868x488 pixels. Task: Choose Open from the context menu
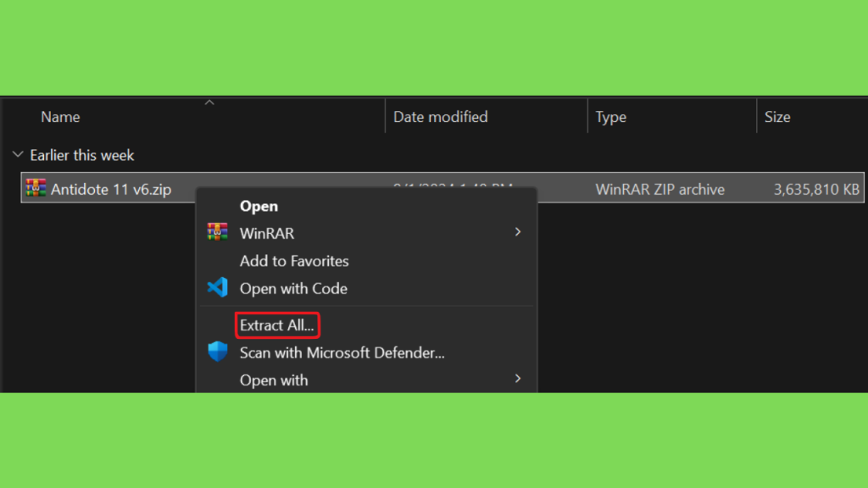click(x=259, y=206)
